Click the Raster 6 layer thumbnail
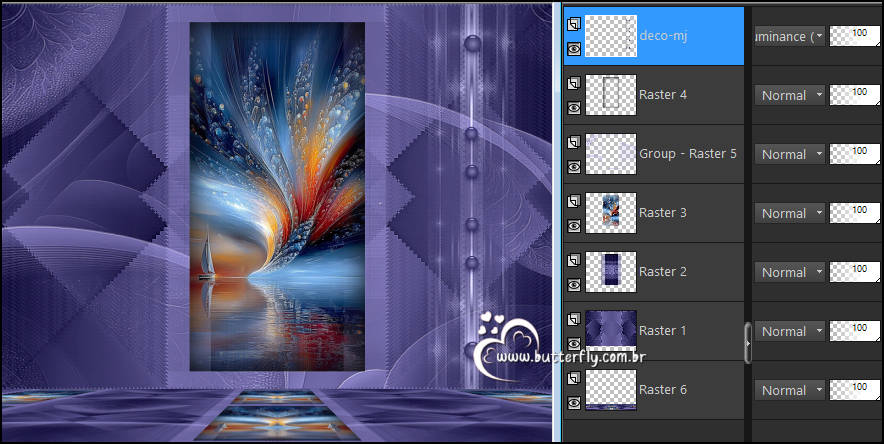884x444 pixels. (x=610, y=390)
